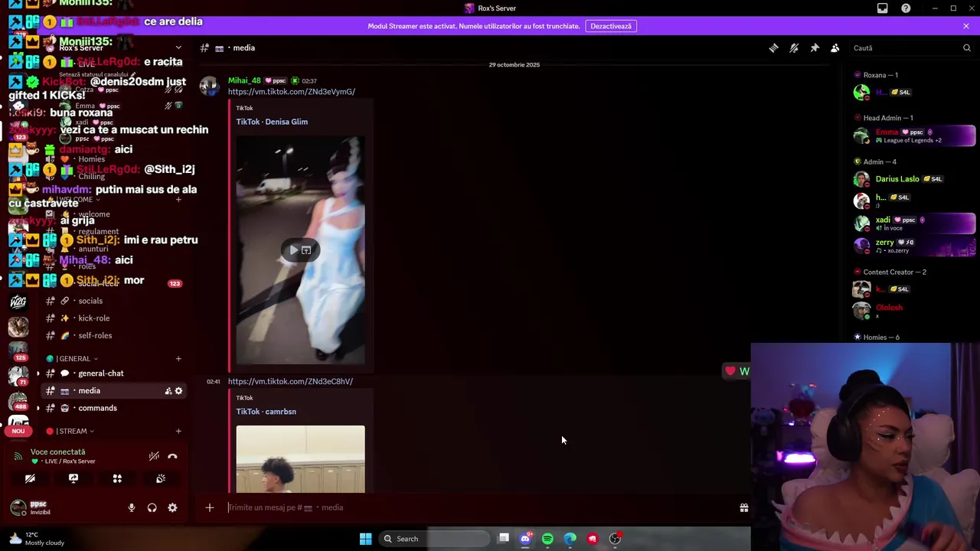
Task: Open the self-roles channel
Action: (95, 335)
